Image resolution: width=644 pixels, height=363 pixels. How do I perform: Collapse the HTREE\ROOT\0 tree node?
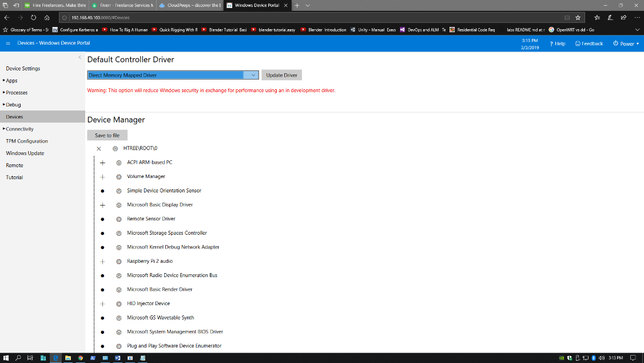[98, 149]
